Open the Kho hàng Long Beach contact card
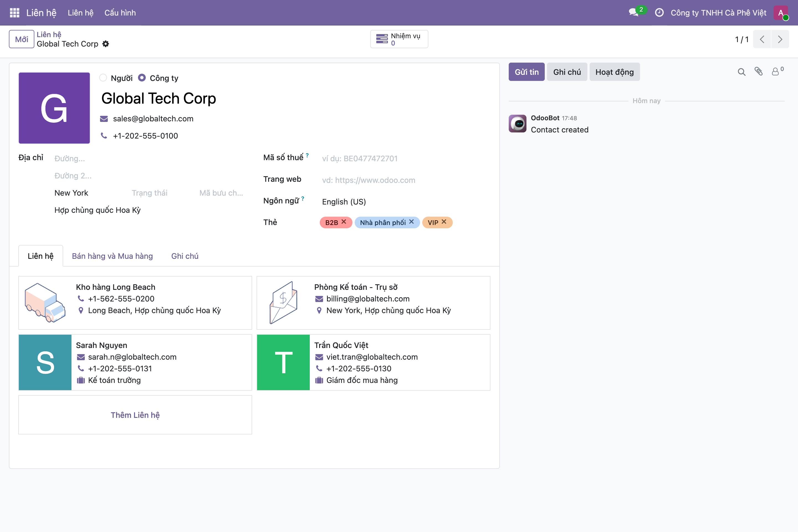Screen dimensions: 798x532 pos(135,303)
